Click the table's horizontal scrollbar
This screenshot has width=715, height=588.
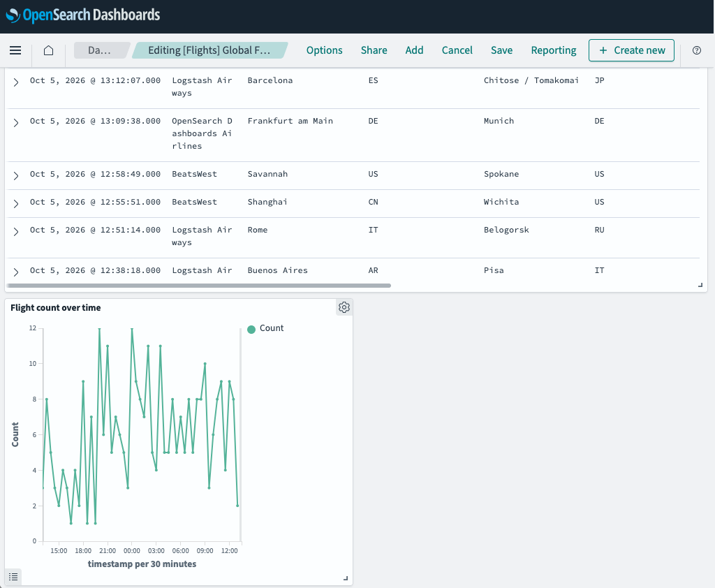(199, 286)
